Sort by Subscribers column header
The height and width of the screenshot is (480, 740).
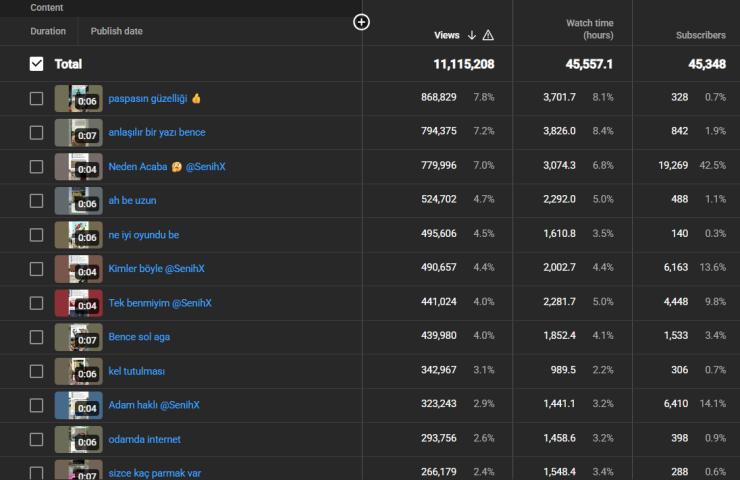coord(700,35)
